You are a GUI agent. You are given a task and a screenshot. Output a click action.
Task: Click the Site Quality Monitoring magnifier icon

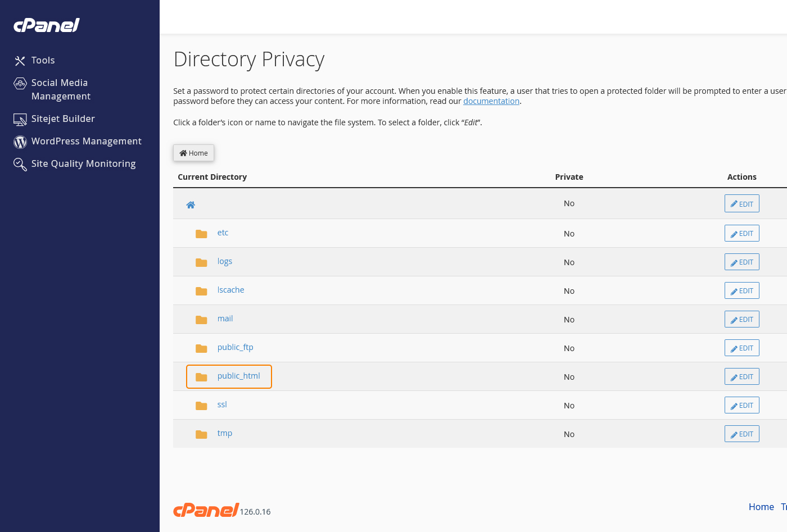coord(20,164)
